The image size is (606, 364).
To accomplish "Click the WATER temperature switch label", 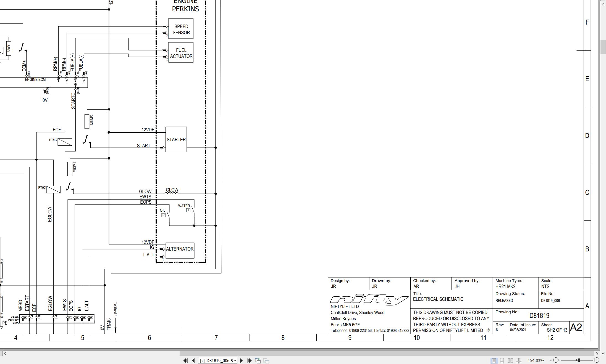I will [184, 206].
